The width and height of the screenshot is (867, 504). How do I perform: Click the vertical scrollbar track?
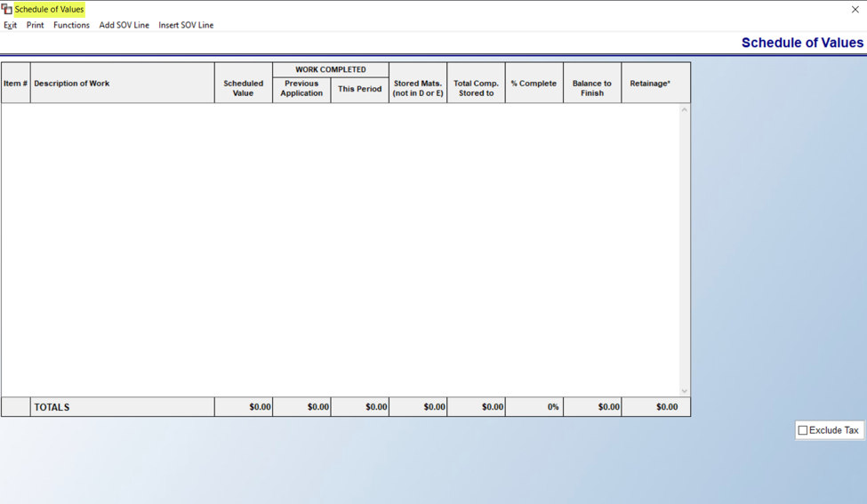coord(685,251)
